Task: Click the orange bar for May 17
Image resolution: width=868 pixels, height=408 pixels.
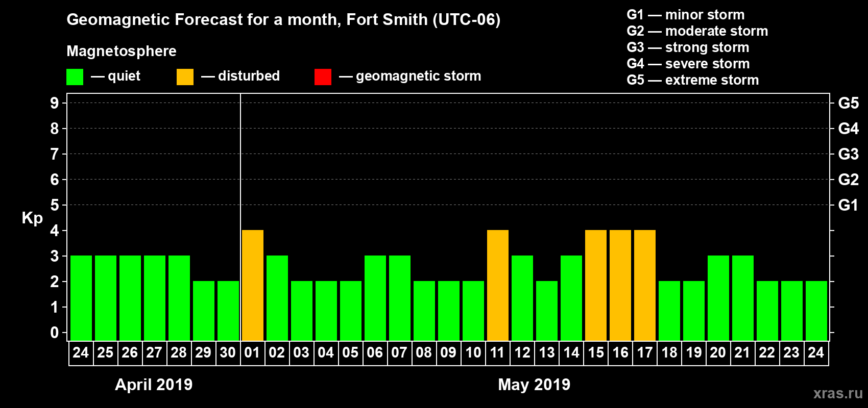Action: coord(645,285)
